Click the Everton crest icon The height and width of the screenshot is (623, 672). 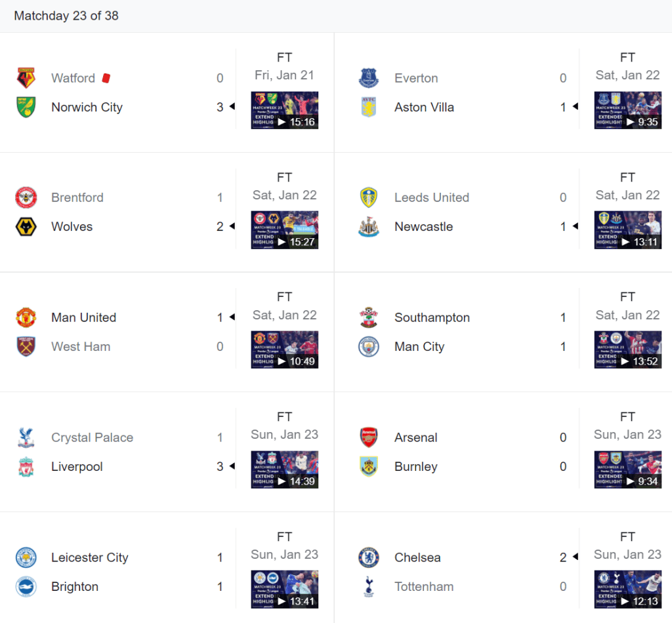point(369,78)
